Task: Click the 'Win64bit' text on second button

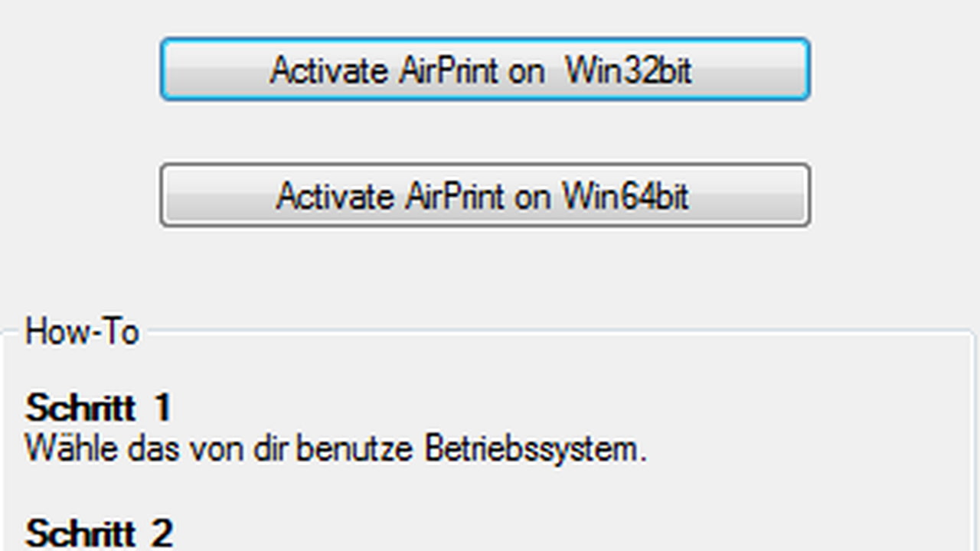Action: tap(626, 196)
